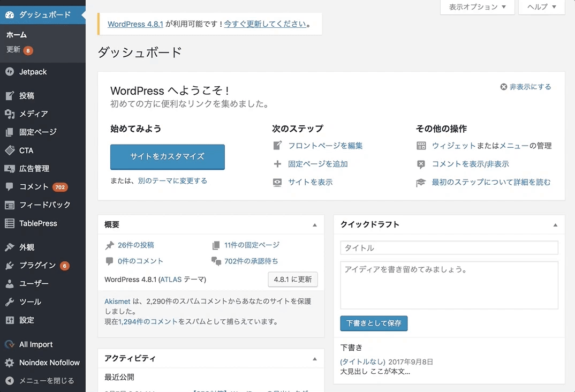Click the pushpin icon beside 26件の投稿
The width and height of the screenshot is (575, 392).
(x=109, y=245)
